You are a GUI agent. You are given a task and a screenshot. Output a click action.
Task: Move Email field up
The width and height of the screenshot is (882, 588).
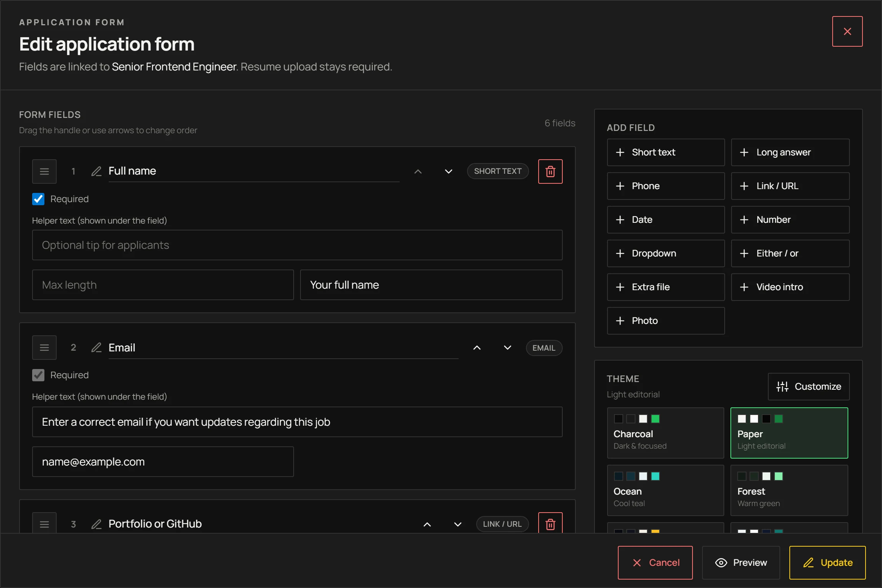[x=477, y=347]
